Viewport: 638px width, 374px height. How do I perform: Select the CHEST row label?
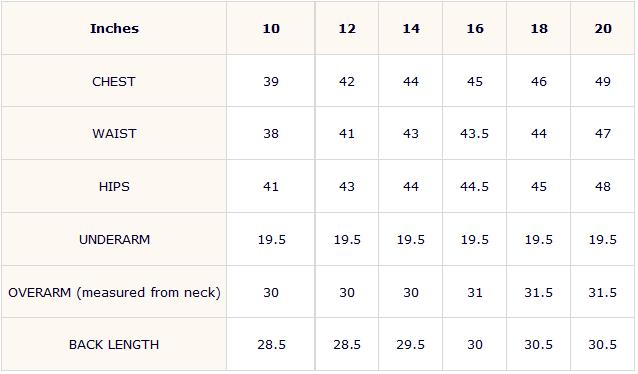[x=114, y=81]
